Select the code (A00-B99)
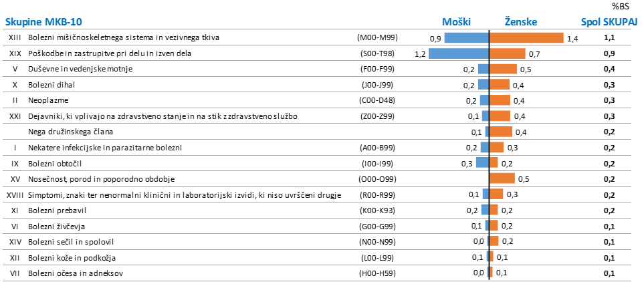Screen dimensions: 644x282 [x=377, y=148]
